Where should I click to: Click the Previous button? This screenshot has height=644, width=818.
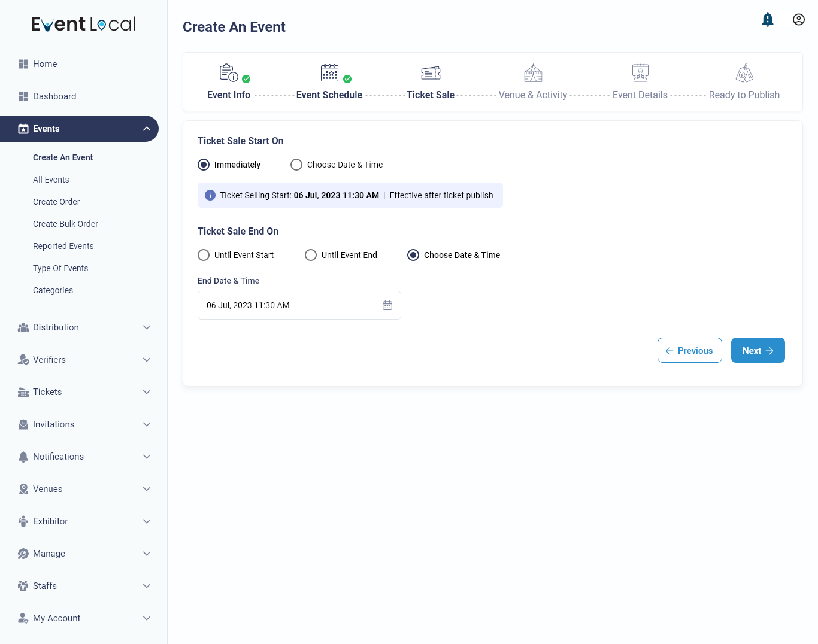tap(689, 350)
